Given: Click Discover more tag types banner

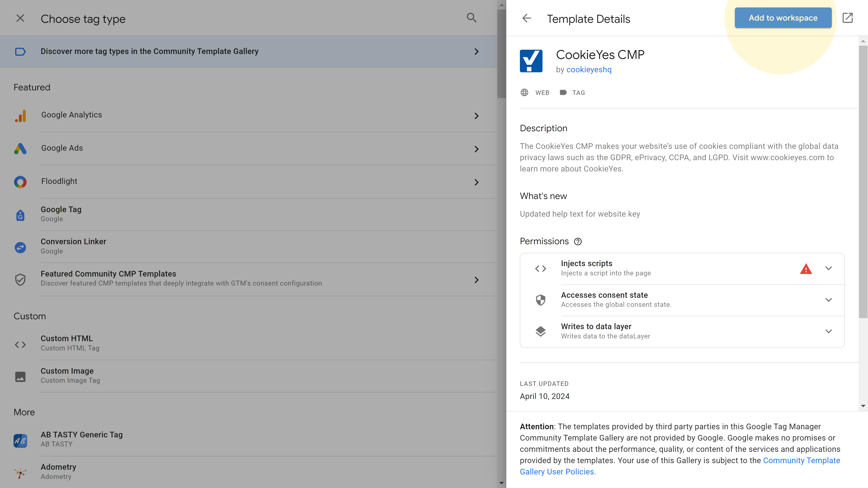Looking at the screenshot, I should click(249, 52).
